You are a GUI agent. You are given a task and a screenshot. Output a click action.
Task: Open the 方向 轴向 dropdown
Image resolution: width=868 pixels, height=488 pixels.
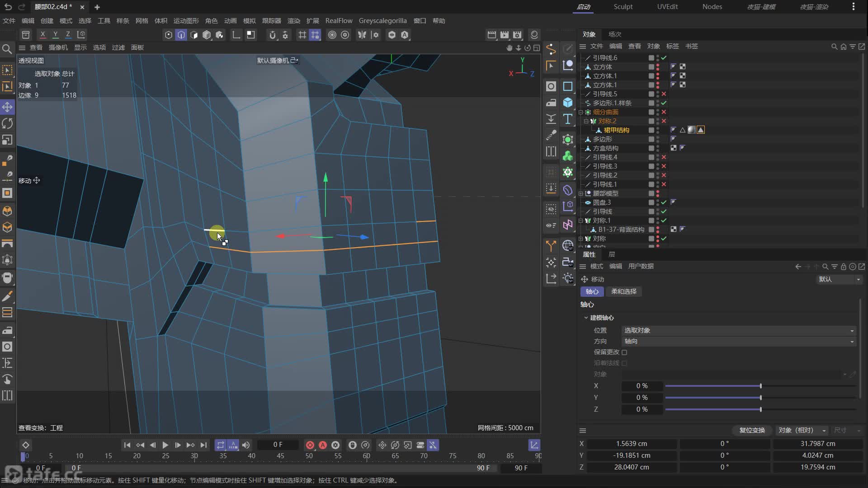(x=739, y=341)
